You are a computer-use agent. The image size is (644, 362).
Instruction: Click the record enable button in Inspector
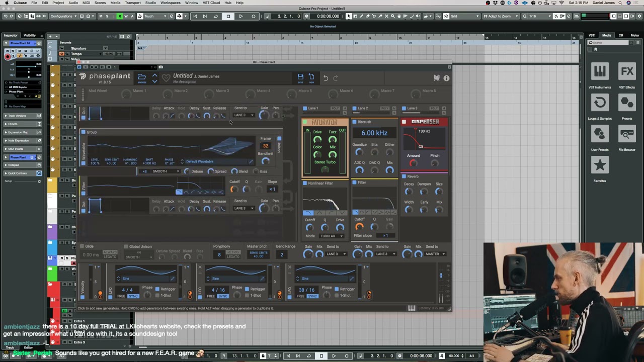click(8, 56)
